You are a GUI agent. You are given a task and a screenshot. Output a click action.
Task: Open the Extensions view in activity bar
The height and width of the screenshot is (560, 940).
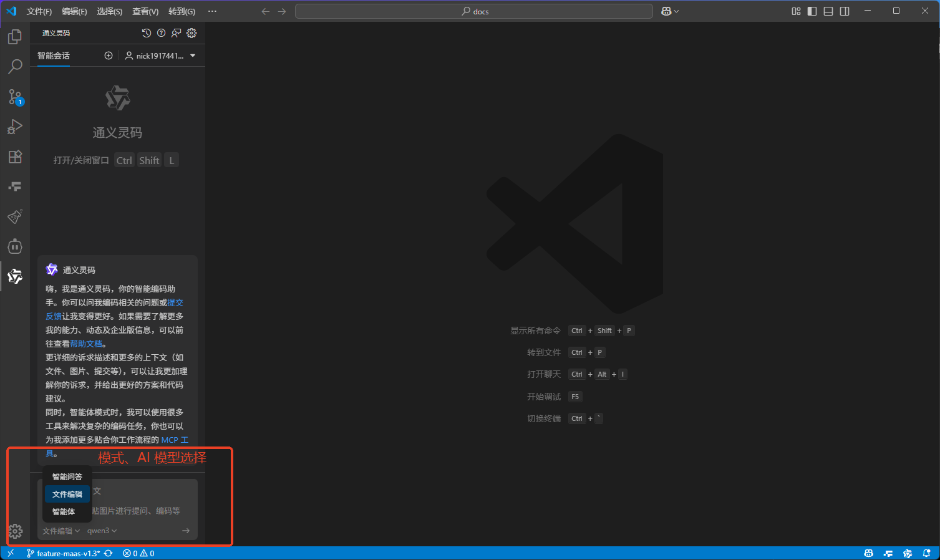[15, 157]
